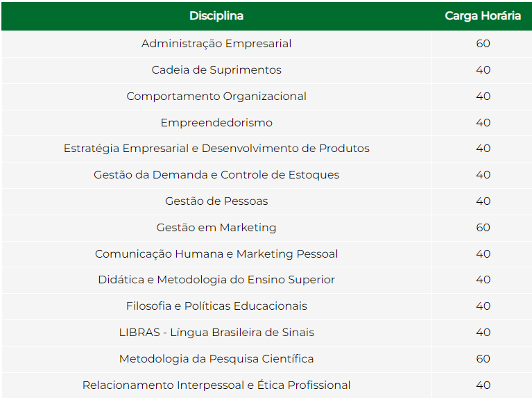The image size is (532, 400).
Task: Select LIBRAS - Língua Brasileira de Sinais
Action: 216,333
